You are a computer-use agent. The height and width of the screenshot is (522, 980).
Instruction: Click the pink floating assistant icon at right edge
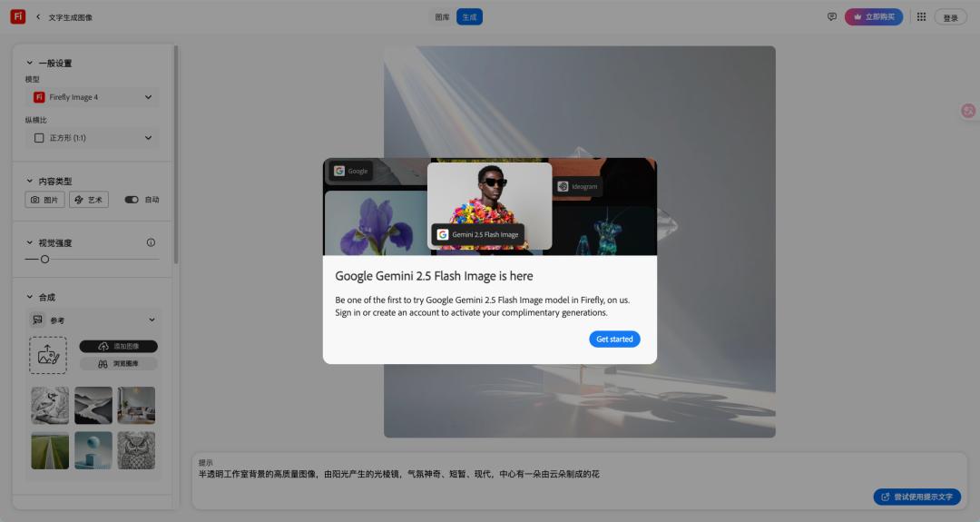968,111
